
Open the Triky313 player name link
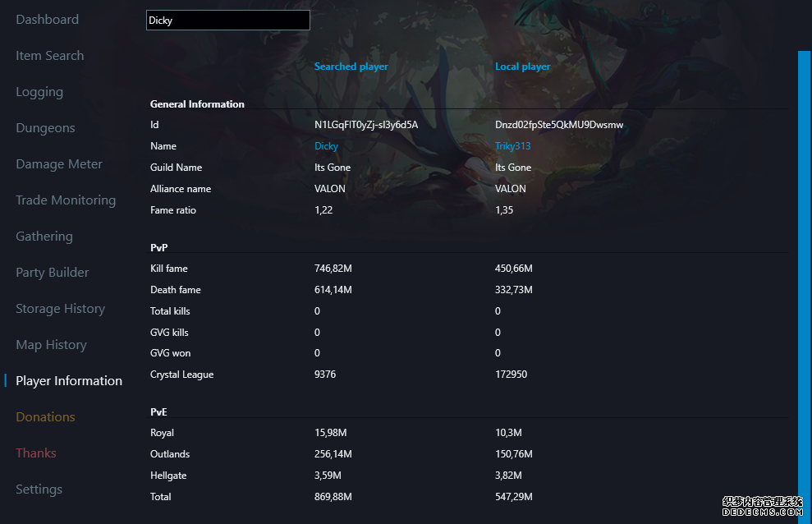[x=513, y=146]
